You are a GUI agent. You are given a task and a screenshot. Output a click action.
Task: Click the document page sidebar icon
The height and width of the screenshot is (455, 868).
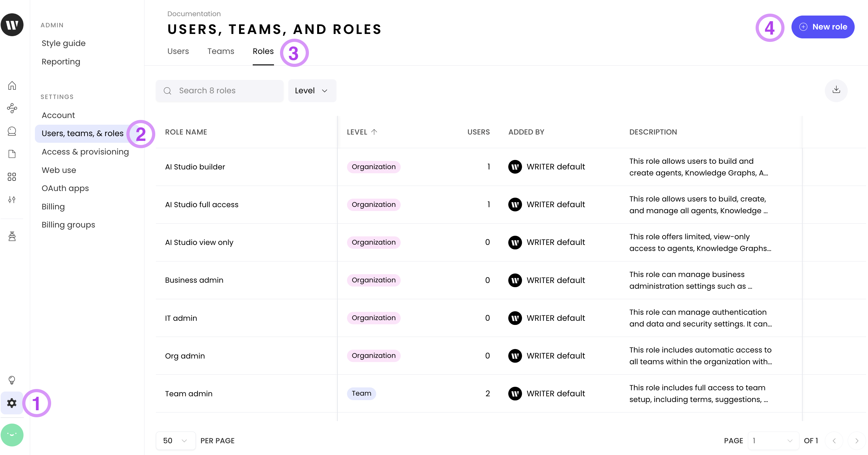click(12, 154)
